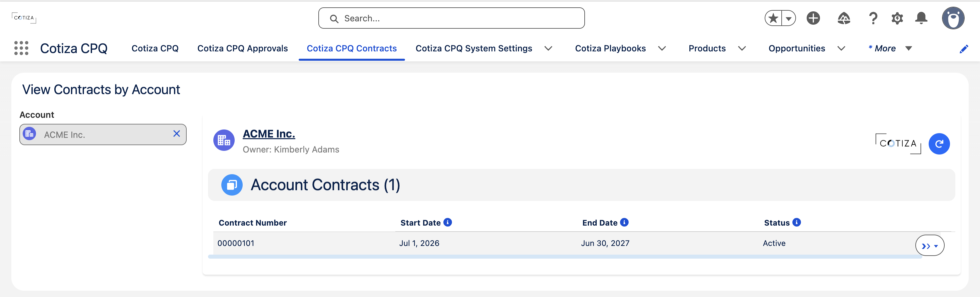Open the Help question mark icon

click(873, 18)
